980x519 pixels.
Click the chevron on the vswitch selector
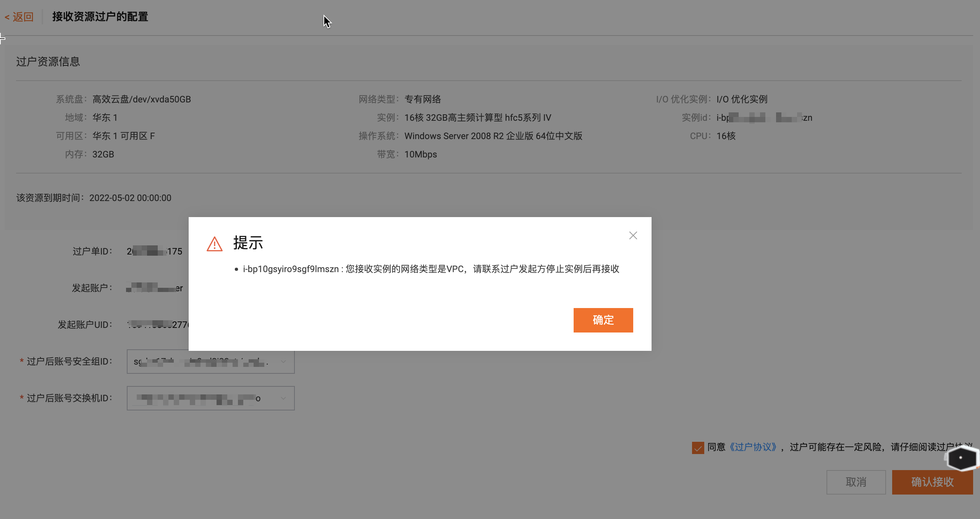click(x=283, y=398)
